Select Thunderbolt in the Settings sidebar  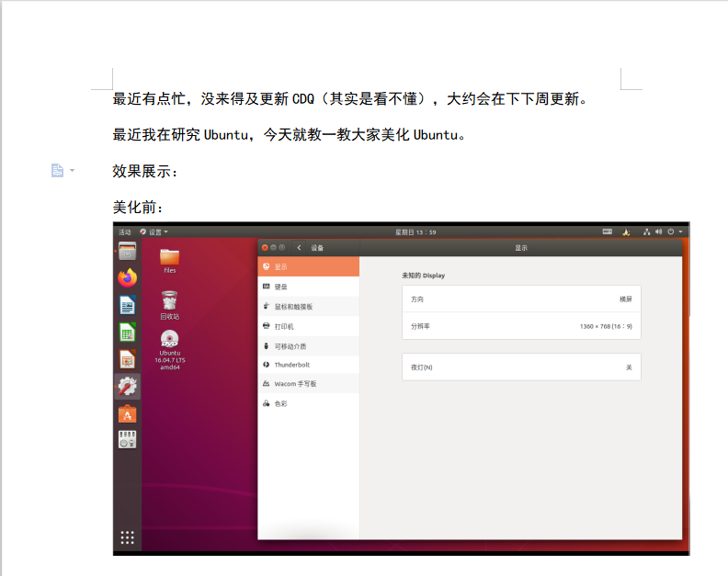coord(309,365)
